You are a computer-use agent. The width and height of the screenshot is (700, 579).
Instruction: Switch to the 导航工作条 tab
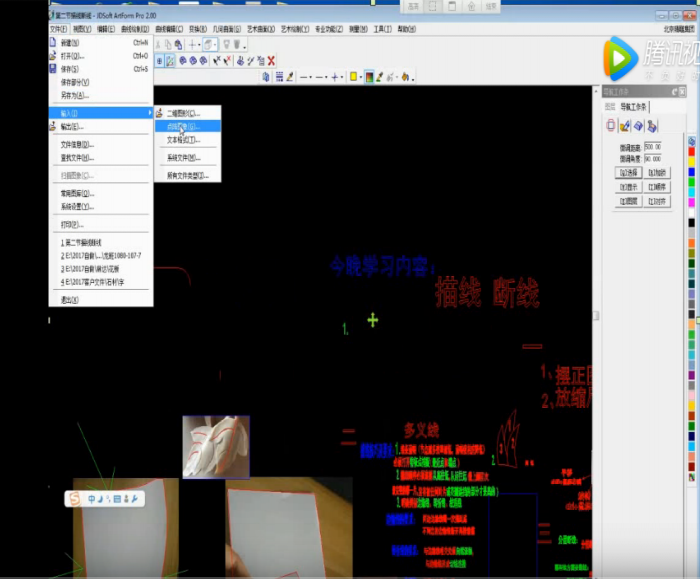tap(634, 107)
